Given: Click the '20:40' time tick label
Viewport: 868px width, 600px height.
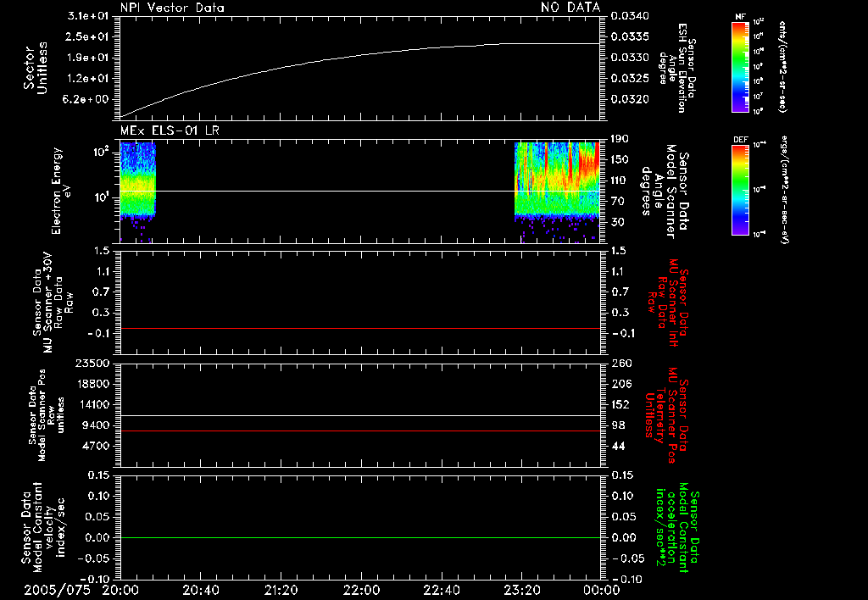Looking at the screenshot, I should point(201,590).
